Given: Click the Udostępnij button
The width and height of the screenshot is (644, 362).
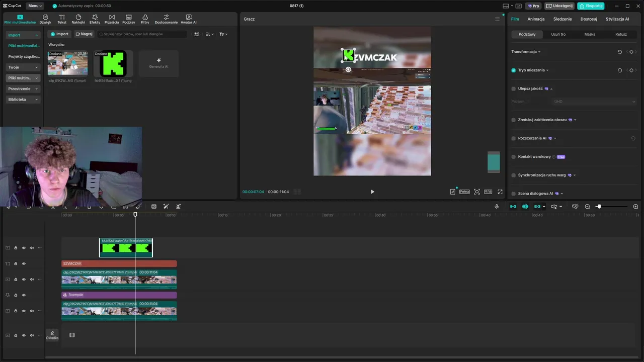Looking at the screenshot, I should [559, 6].
